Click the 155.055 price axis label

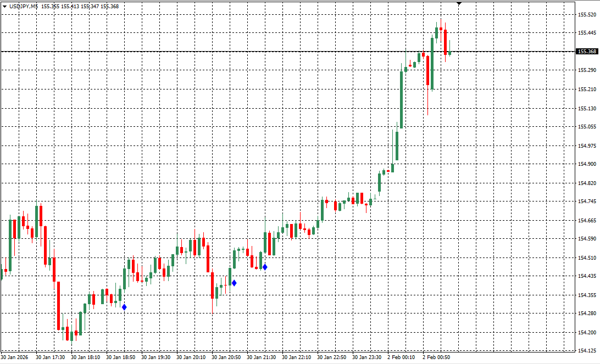coord(587,127)
